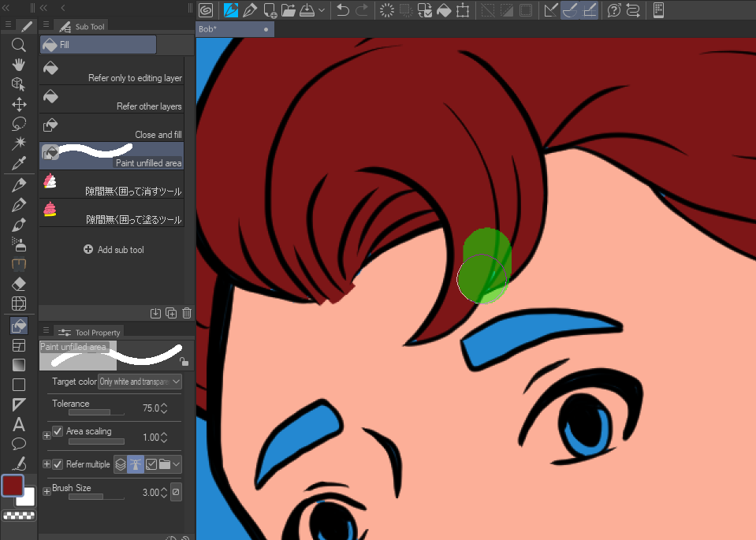This screenshot has height=540, width=756.
Task: Click the smartphone connect icon
Action: 658,9
